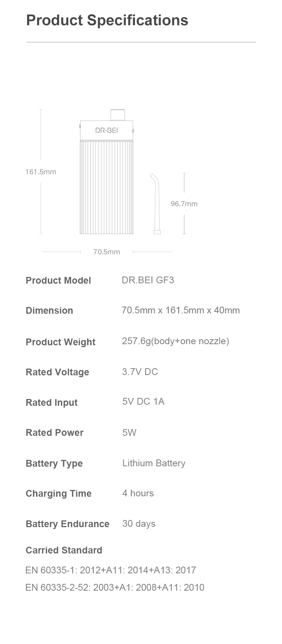This screenshot has width=282, height=644.
Task: Click the Product Weight 257.6g value
Action: click(x=176, y=341)
